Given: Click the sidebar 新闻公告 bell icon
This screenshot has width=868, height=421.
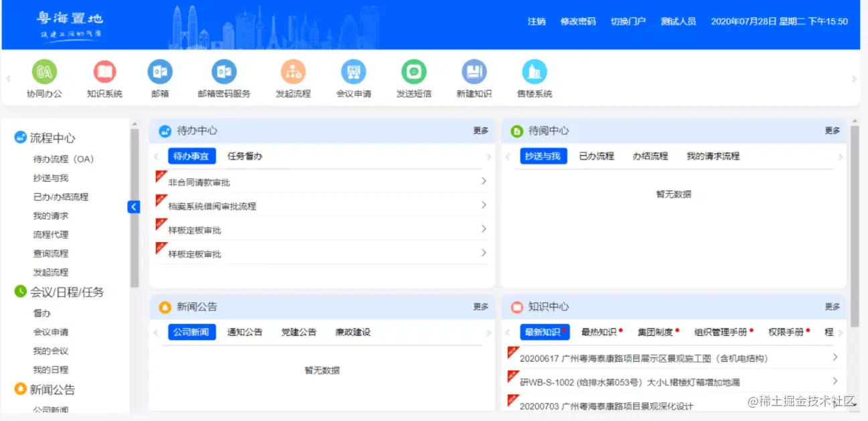Looking at the screenshot, I should pos(20,389).
